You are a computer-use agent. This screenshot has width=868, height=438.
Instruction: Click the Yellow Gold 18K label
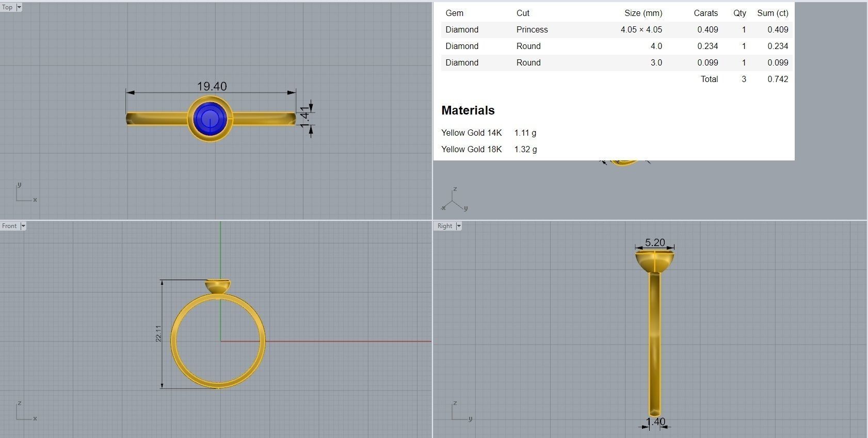point(471,150)
